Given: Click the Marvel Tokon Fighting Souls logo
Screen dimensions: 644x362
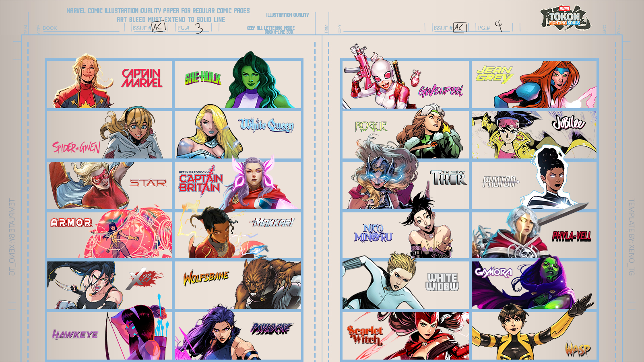Looking at the screenshot, I should click(x=565, y=18).
